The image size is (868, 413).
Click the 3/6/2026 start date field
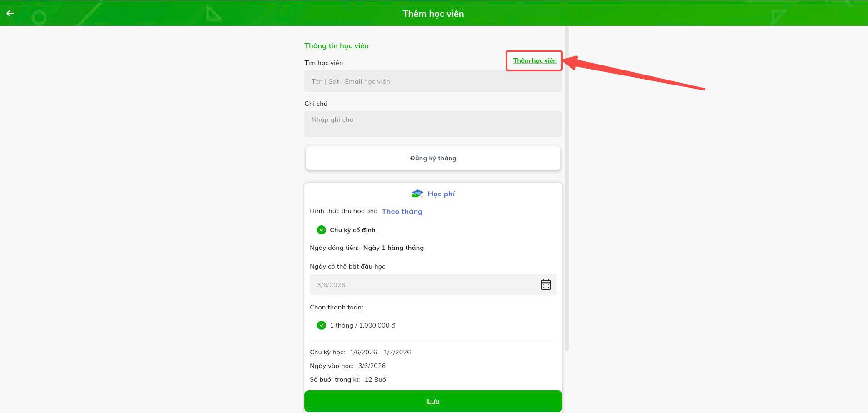(433, 284)
